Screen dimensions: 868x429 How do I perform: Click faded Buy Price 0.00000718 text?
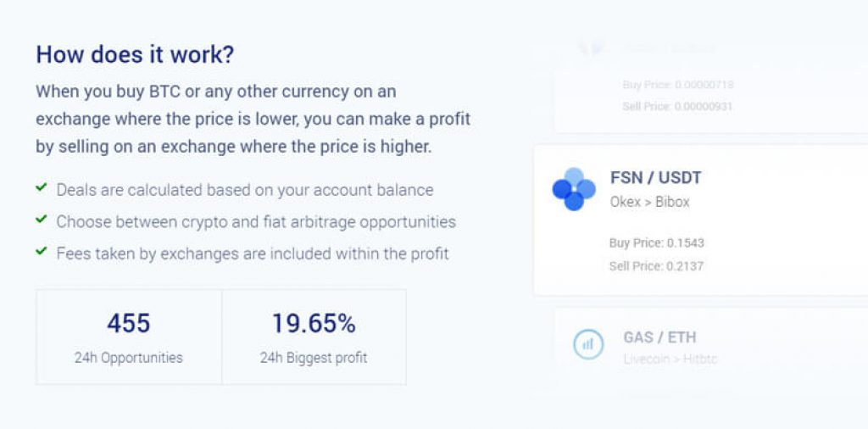tap(678, 85)
